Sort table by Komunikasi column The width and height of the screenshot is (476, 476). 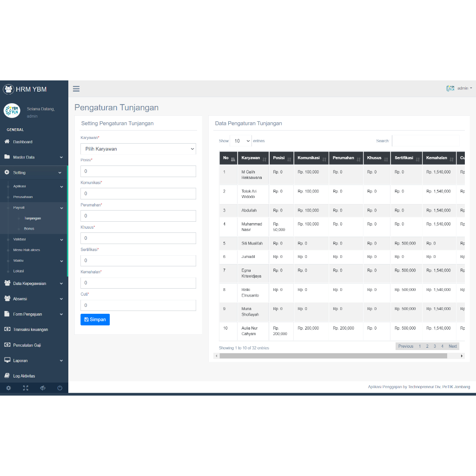(311, 158)
